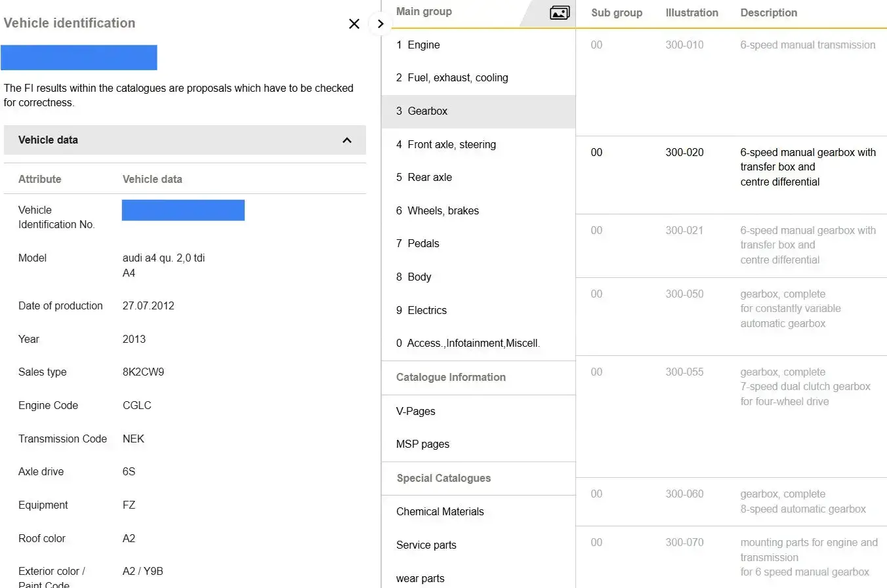Click the blue bar under Vehicle identification
This screenshot has height=588, width=887.
79,58
